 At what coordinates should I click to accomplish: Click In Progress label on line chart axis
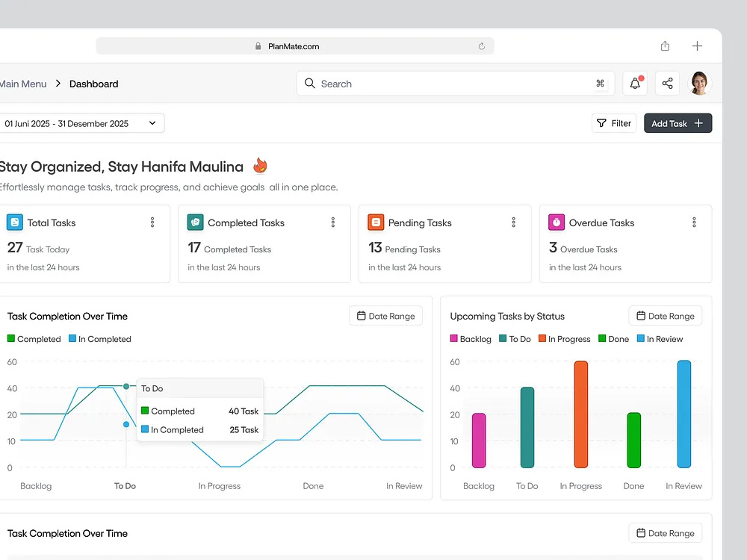tap(220, 486)
